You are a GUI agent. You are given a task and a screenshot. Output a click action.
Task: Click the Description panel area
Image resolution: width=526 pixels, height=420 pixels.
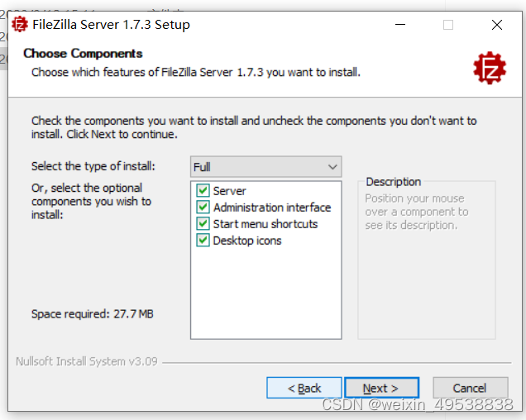[x=427, y=258]
